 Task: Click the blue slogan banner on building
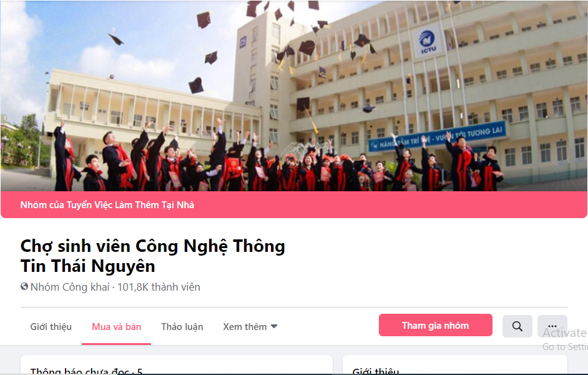click(x=437, y=137)
